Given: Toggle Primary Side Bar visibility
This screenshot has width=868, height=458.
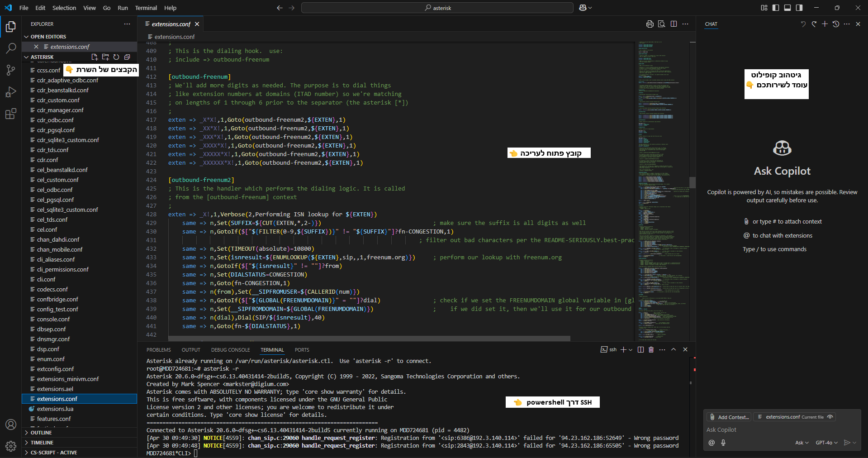Looking at the screenshot, I should click(x=776, y=8).
